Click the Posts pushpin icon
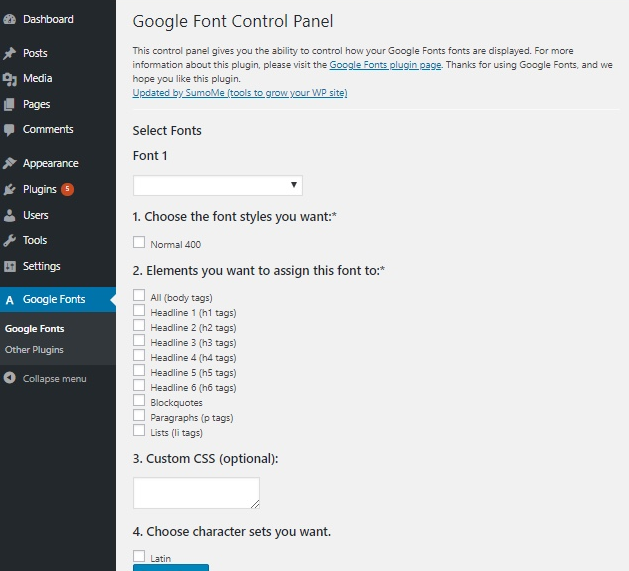 coord(9,53)
